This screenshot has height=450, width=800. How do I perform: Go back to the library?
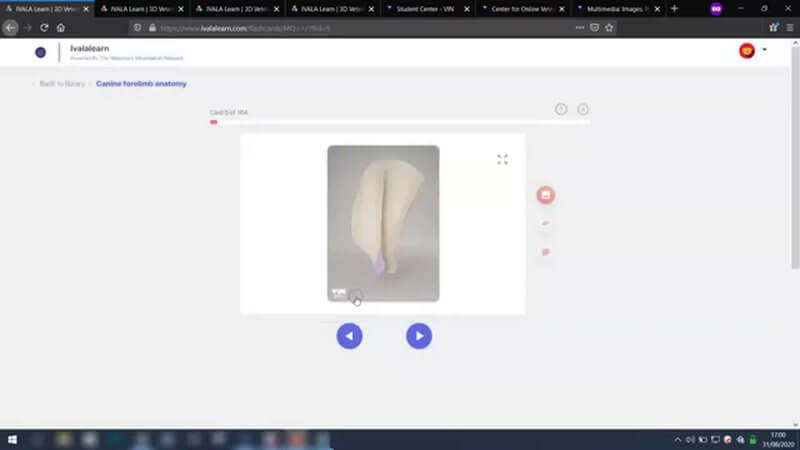tap(62, 84)
